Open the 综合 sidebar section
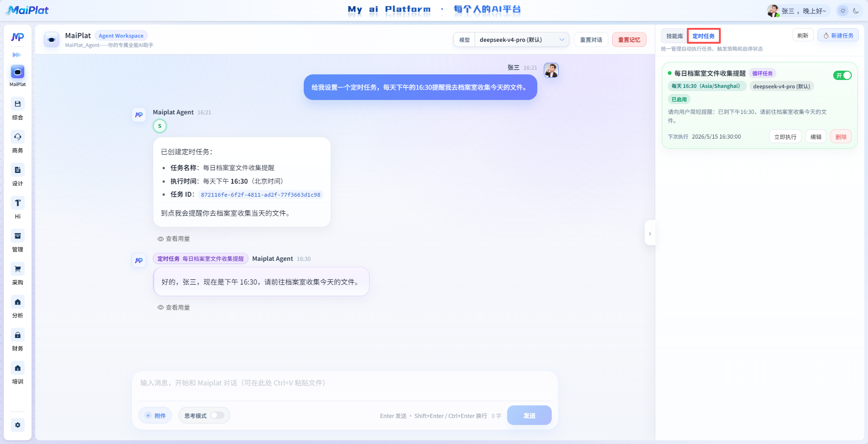Viewport: 868px width, 444px height. [18, 104]
